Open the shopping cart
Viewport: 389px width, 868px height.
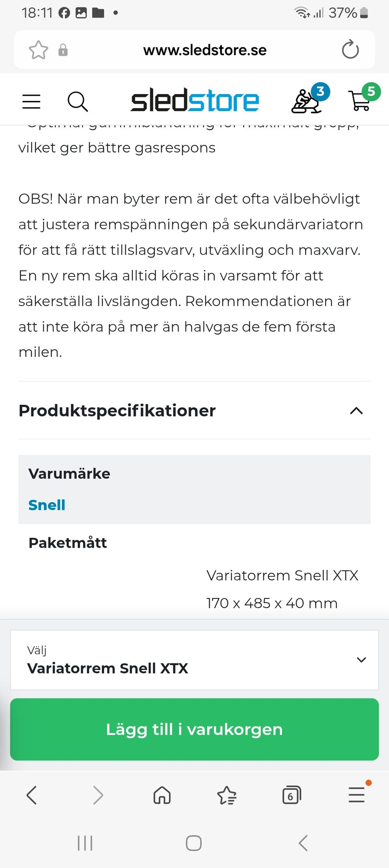coord(360,100)
